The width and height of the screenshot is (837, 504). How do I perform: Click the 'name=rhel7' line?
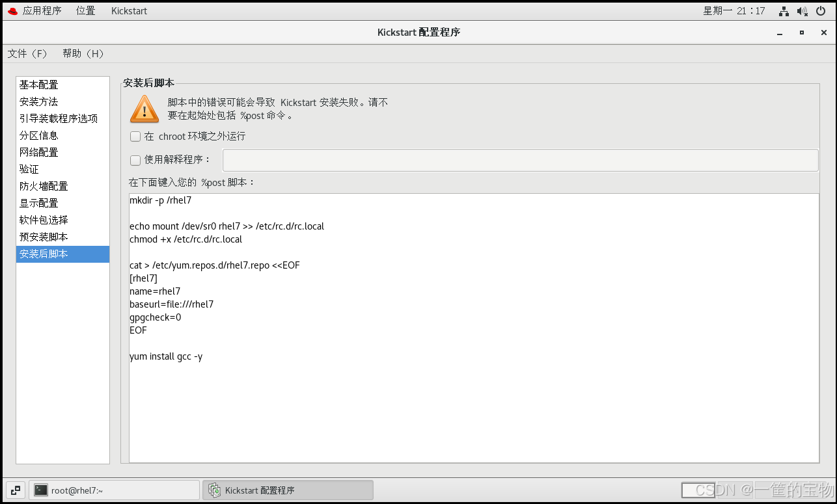155,291
